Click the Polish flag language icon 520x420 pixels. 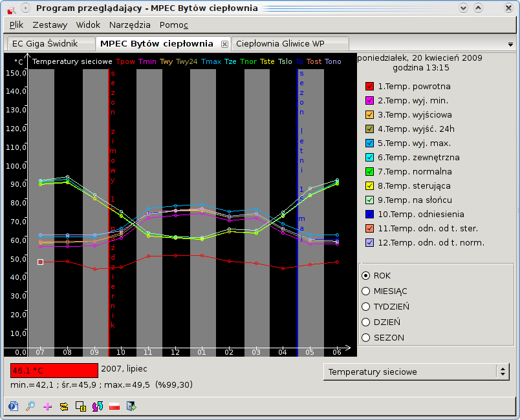tap(114, 406)
